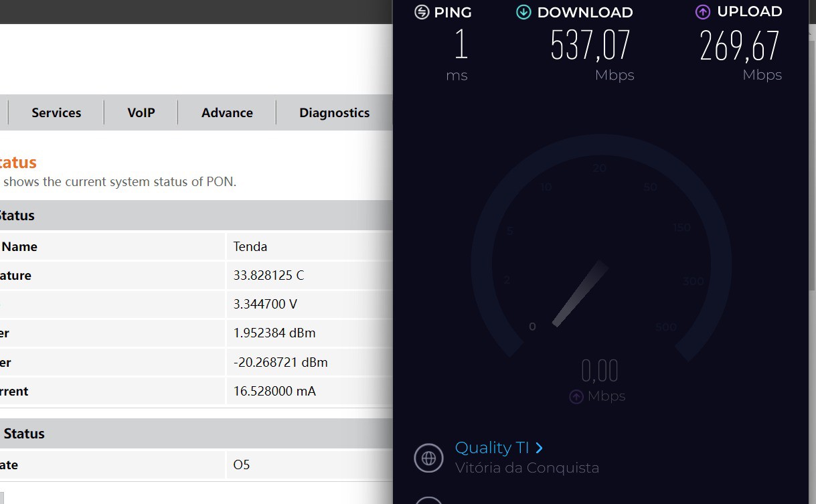The height and width of the screenshot is (504, 816).
Task: Switch to the VoIP tab
Action: point(141,112)
